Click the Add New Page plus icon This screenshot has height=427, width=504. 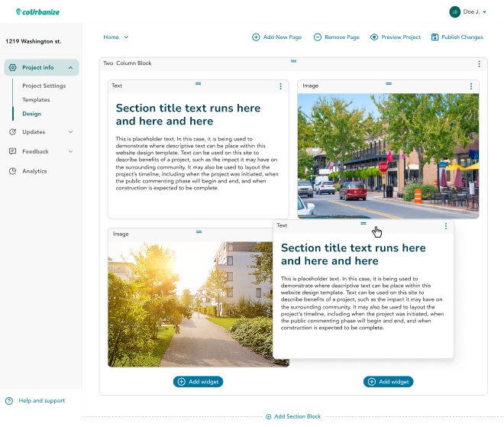pos(256,37)
